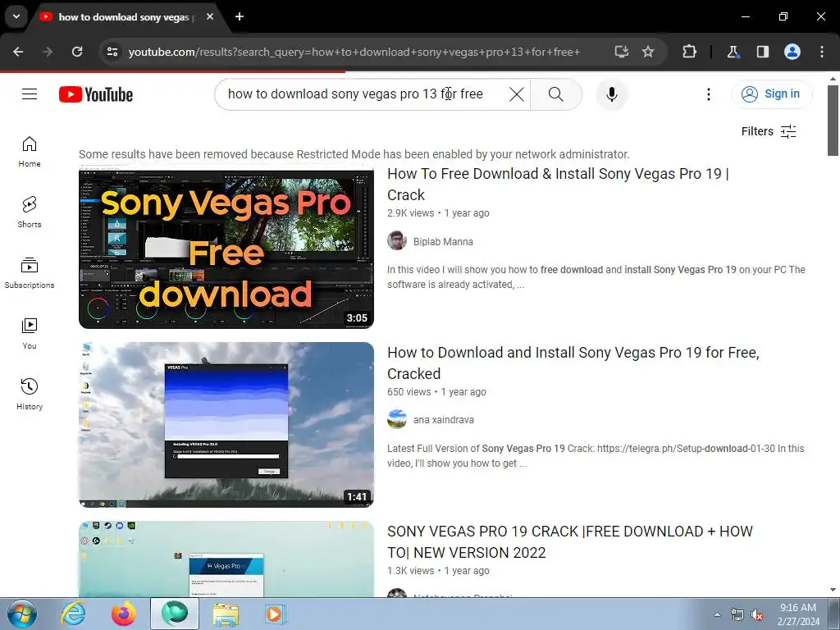Image resolution: width=840 pixels, height=630 pixels.
Task: Click the Sign in button
Action: pyautogui.click(x=771, y=94)
